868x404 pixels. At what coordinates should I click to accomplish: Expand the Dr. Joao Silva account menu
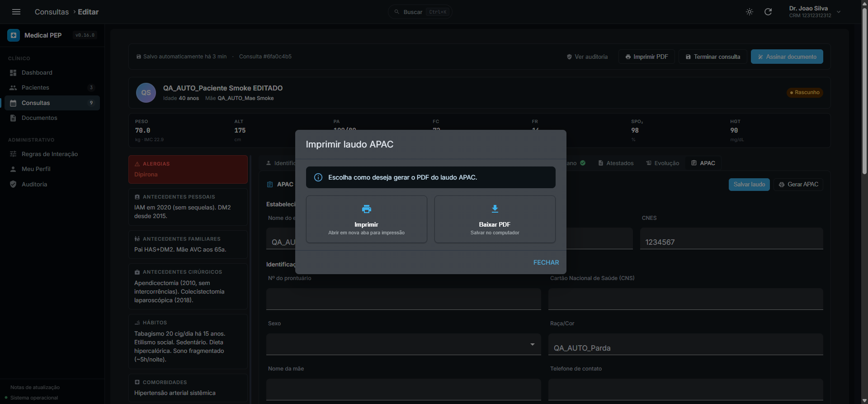815,12
